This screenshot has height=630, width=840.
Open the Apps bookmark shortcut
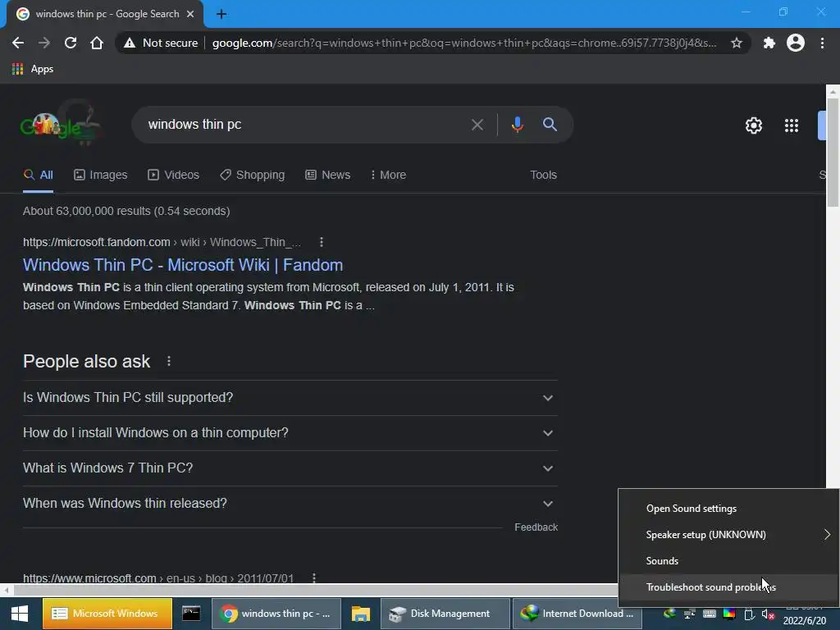(x=33, y=69)
